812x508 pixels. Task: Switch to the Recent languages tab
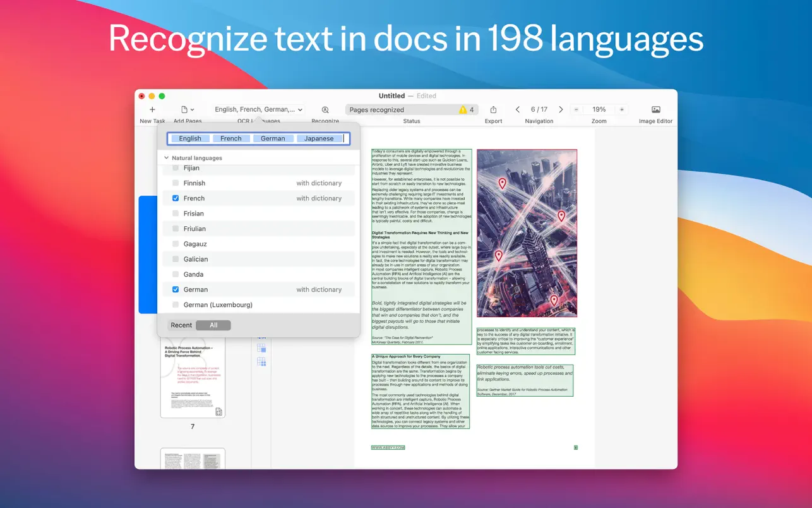[181, 325]
